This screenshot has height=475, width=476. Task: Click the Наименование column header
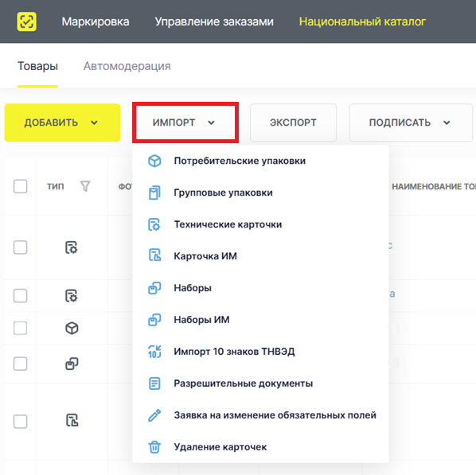[x=434, y=186]
